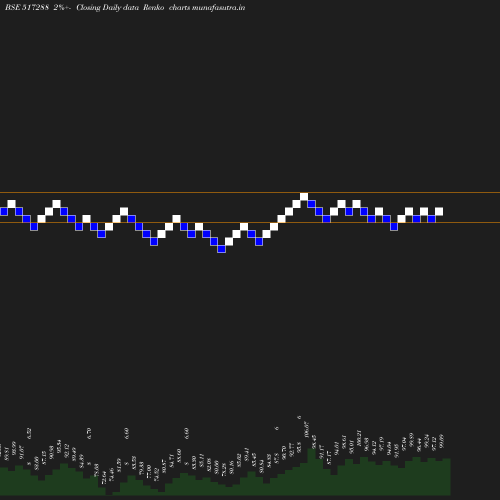Click the 'Renko' word in the chart title
Image resolution: width=500 pixels, height=500 pixels.
[x=153, y=7]
